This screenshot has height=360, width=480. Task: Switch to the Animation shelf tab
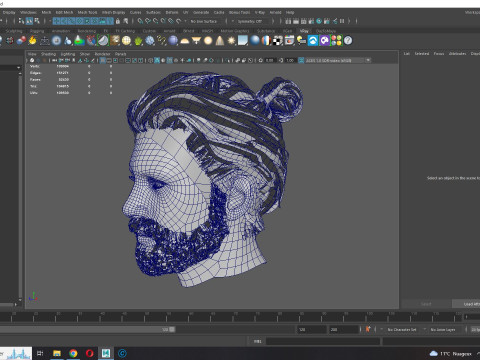click(61, 31)
